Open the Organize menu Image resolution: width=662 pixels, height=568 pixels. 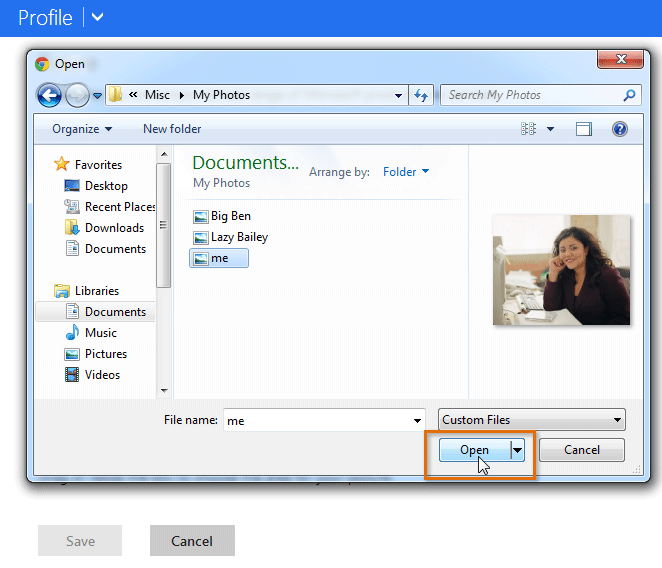[x=82, y=129]
